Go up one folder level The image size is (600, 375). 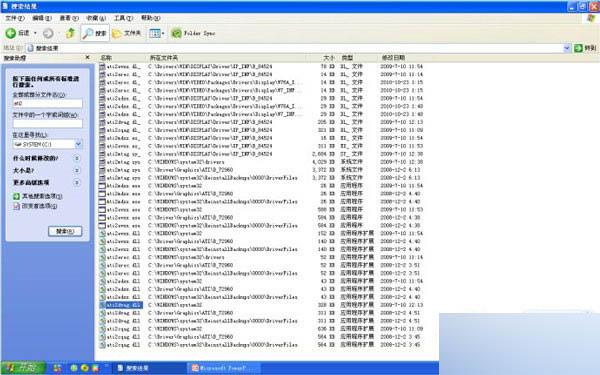click(70, 33)
